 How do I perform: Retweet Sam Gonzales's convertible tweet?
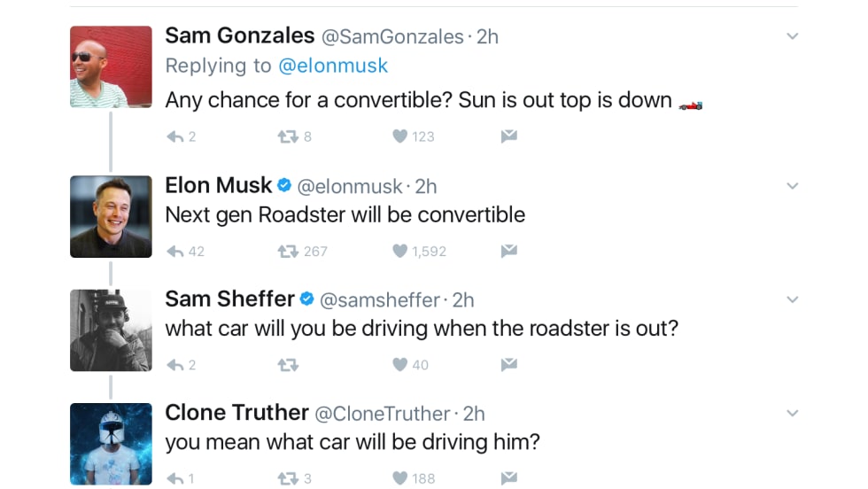pyautogui.click(x=287, y=136)
